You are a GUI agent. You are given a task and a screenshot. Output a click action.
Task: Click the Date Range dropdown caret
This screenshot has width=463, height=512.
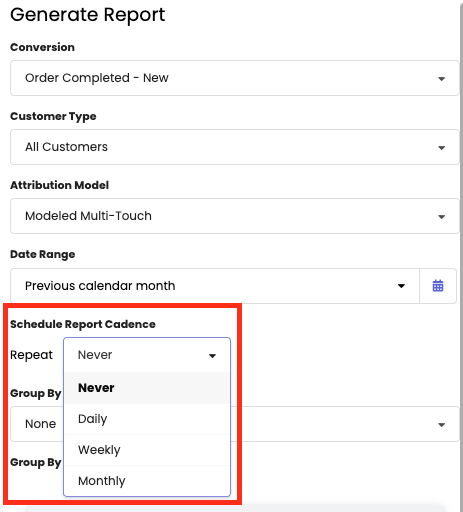pyautogui.click(x=401, y=286)
